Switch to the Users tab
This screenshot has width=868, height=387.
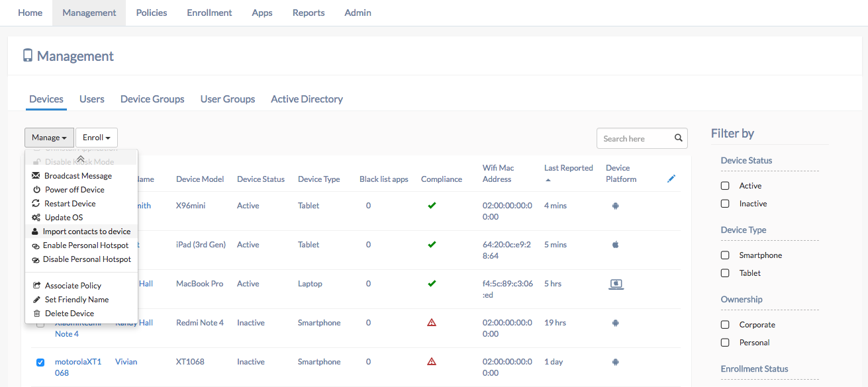click(92, 99)
